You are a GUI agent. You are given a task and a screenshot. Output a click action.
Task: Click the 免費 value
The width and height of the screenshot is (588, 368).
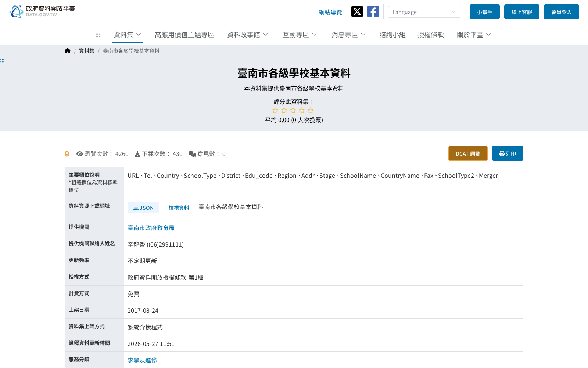click(133, 294)
